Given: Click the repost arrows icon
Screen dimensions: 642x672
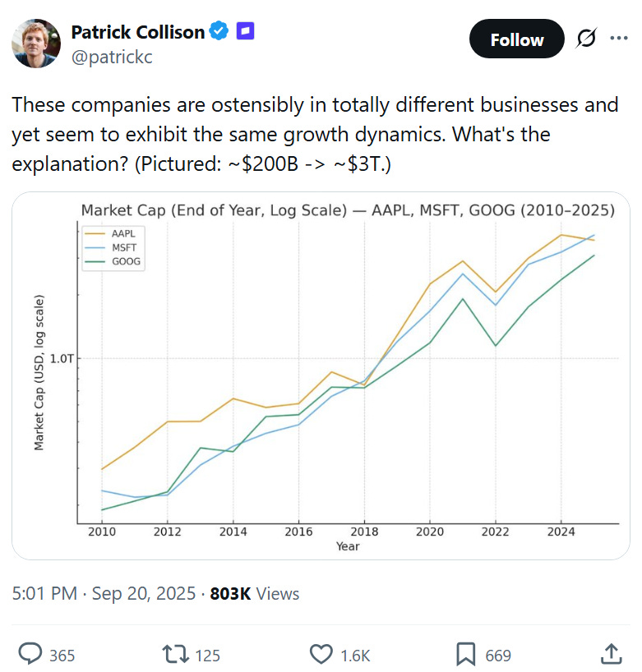Looking at the screenshot, I should tap(173, 654).
